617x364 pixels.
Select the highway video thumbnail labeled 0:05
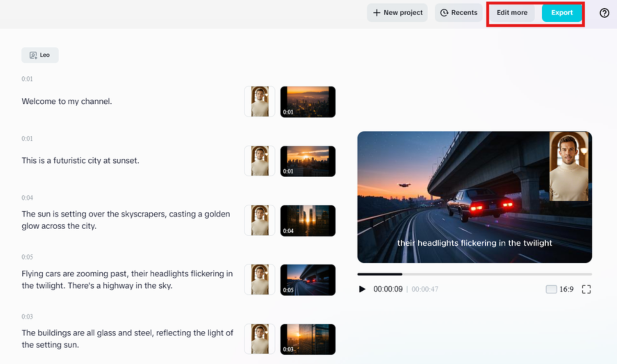pyautogui.click(x=308, y=280)
